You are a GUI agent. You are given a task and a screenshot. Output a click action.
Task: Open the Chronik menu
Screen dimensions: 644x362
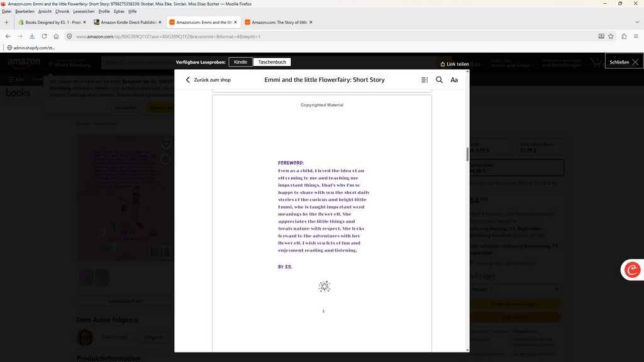[62, 11]
